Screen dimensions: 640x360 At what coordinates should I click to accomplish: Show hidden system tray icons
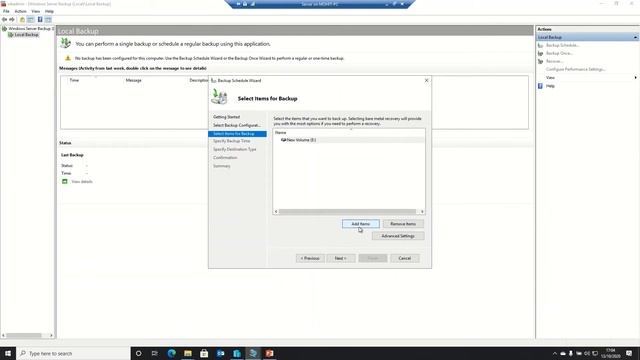pos(555,353)
